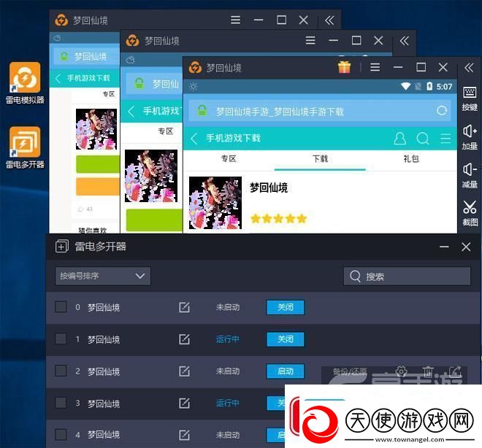Click the Wi-Fi icon in emulator status bar

[x=405, y=87]
